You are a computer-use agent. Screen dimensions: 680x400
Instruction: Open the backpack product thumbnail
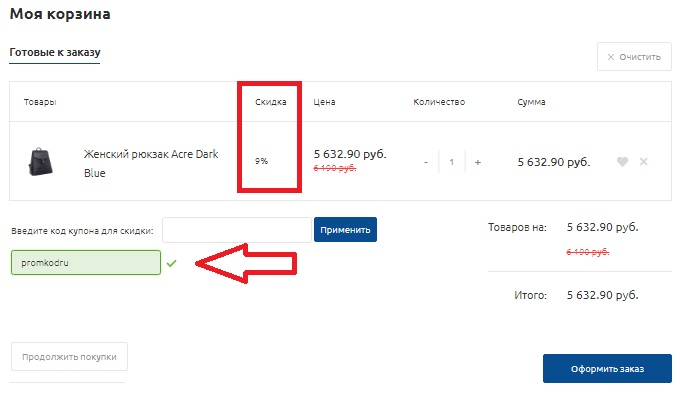[x=40, y=162]
